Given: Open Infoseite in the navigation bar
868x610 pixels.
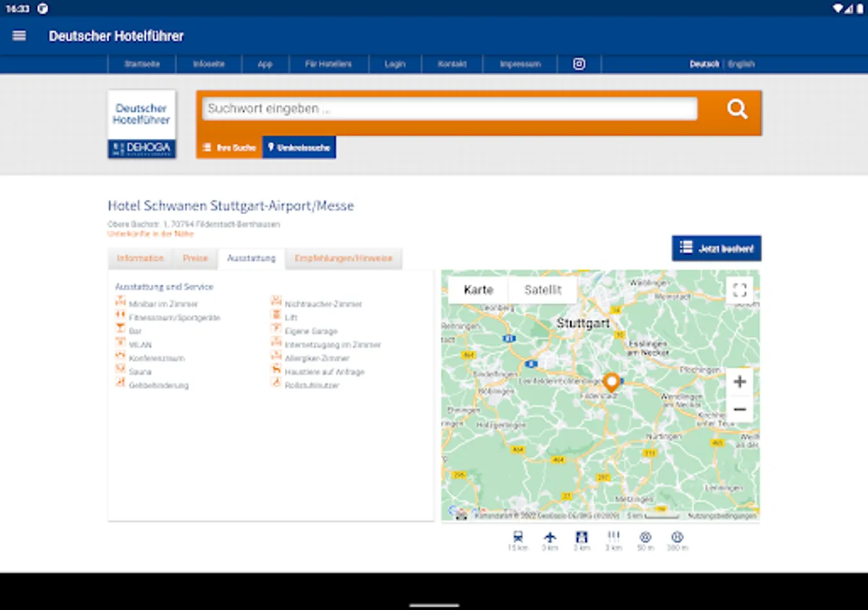Looking at the screenshot, I should (208, 64).
